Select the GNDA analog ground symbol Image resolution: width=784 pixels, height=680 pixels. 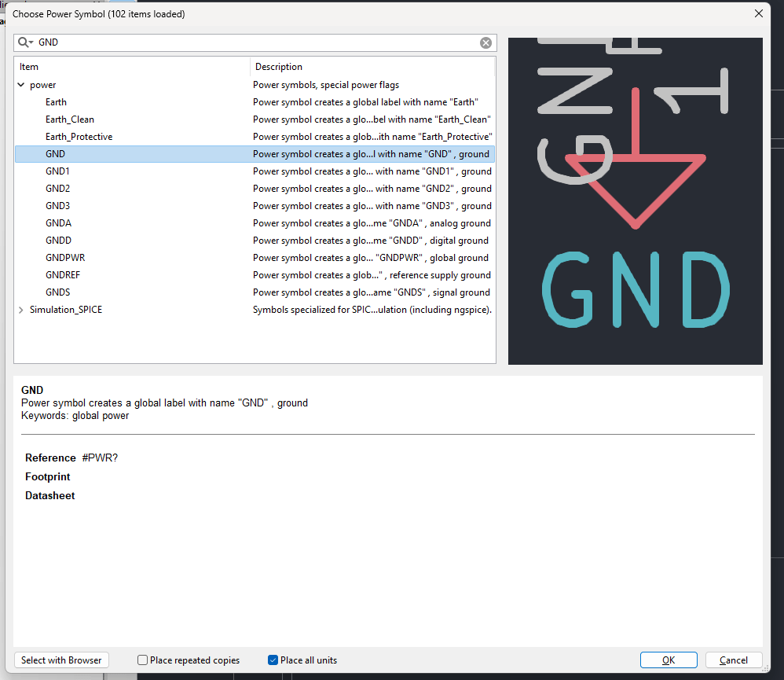[x=255, y=223]
